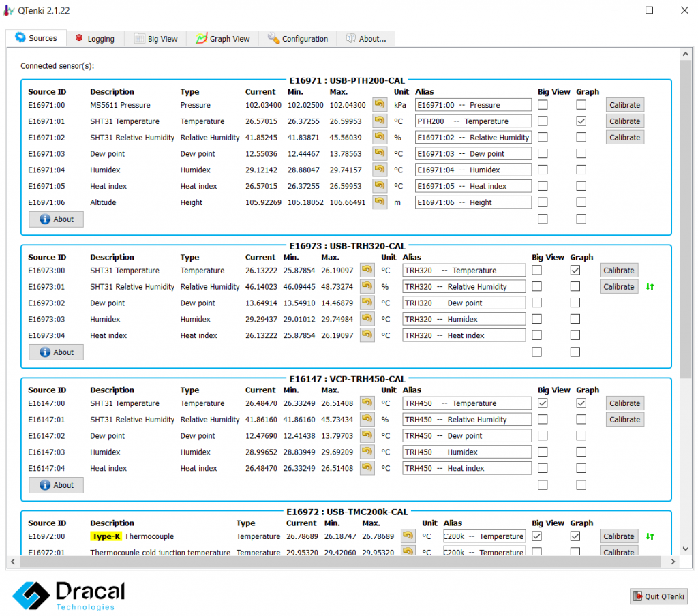This screenshot has height=616, width=698.
Task: Uncheck Big View for E16972:00 Thermocouple
Action: [537, 536]
